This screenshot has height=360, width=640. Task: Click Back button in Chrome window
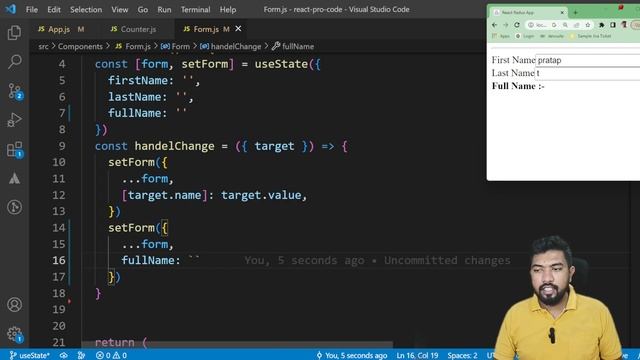click(495, 25)
